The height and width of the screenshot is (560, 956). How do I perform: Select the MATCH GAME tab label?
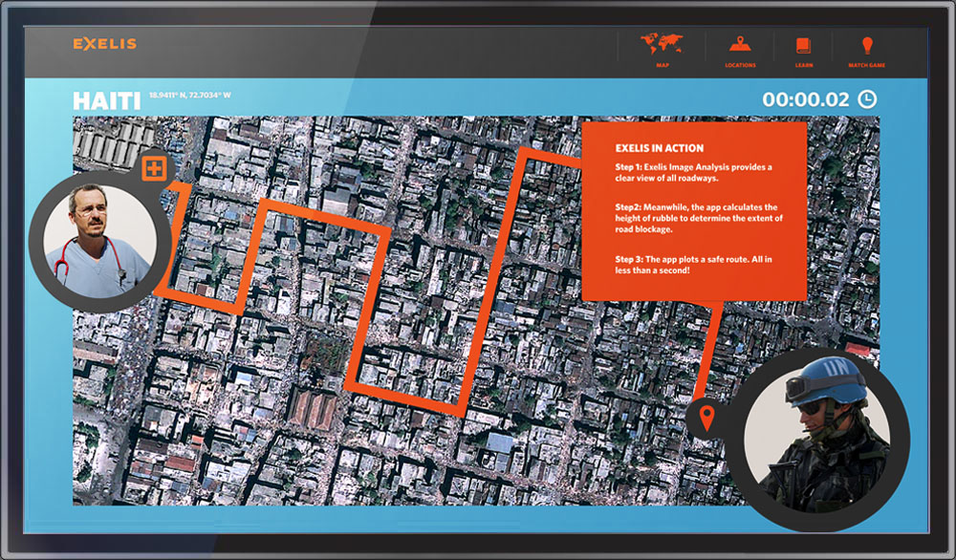click(x=867, y=65)
